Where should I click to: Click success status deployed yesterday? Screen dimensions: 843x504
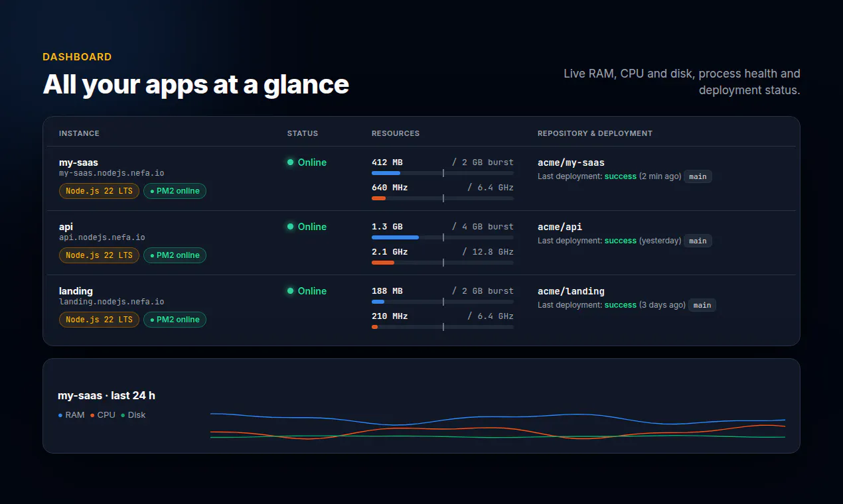click(x=620, y=241)
